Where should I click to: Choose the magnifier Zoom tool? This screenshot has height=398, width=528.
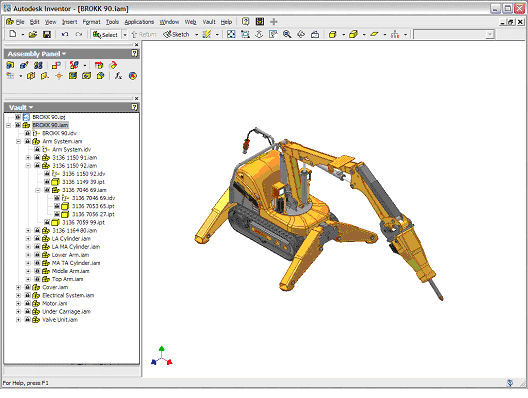pyautogui.click(x=287, y=34)
